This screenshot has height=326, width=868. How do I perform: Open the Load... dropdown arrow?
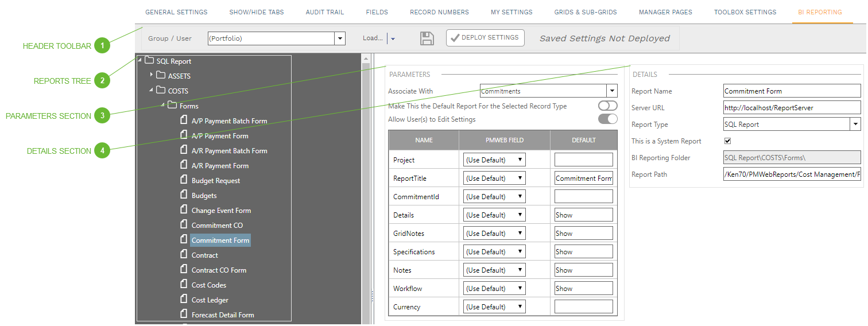[x=393, y=39]
